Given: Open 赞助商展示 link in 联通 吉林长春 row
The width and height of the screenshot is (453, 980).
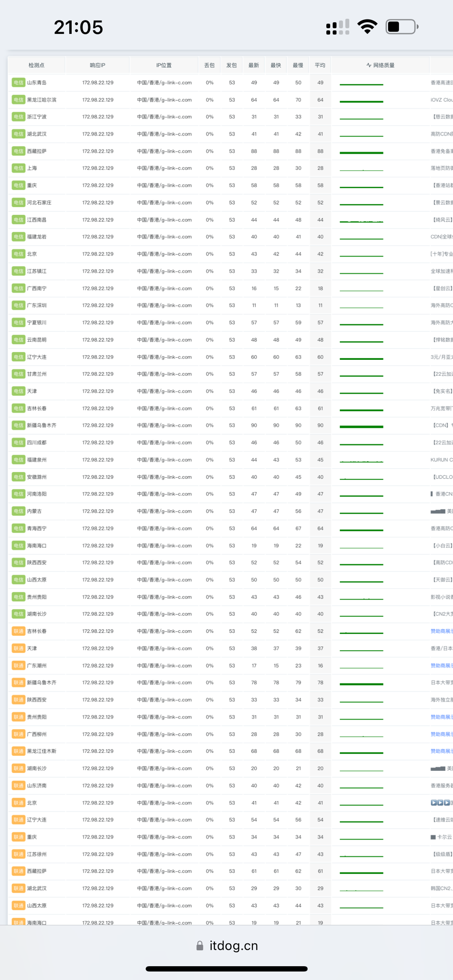Looking at the screenshot, I should (441, 631).
